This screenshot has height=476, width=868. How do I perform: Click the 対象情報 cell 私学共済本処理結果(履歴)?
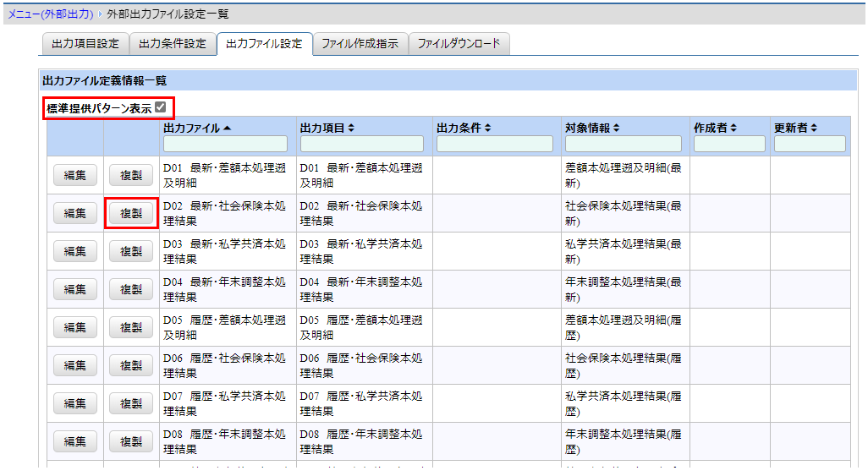click(625, 403)
